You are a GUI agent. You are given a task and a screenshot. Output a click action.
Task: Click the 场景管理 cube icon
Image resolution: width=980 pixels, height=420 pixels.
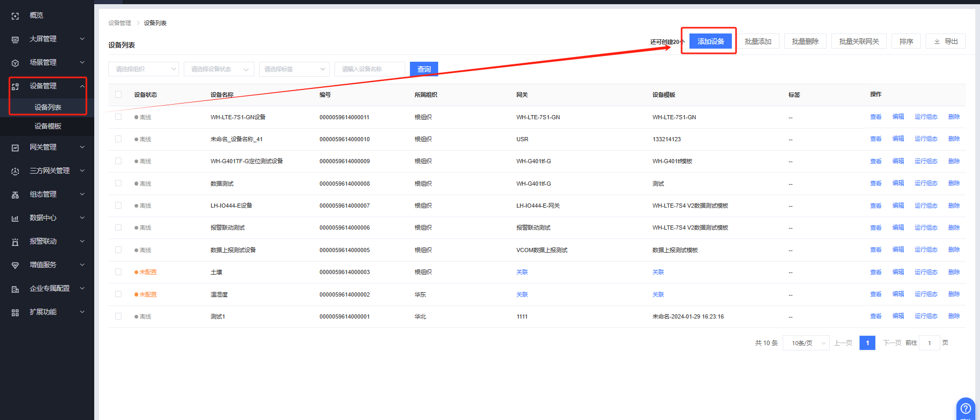(15, 63)
